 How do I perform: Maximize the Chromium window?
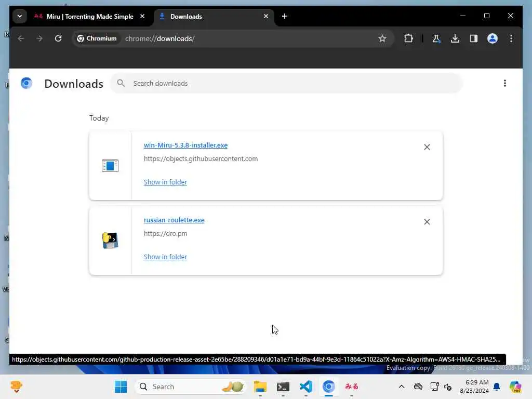click(486, 16)
